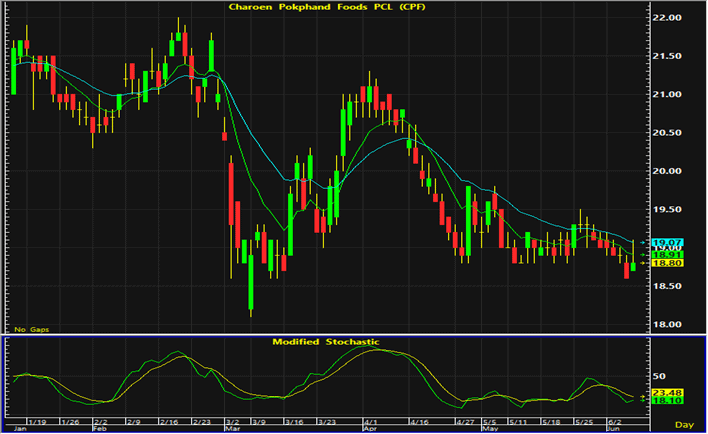Select the 1/19 date label
The width and height of the screenshot is (708, 434).
37,422
